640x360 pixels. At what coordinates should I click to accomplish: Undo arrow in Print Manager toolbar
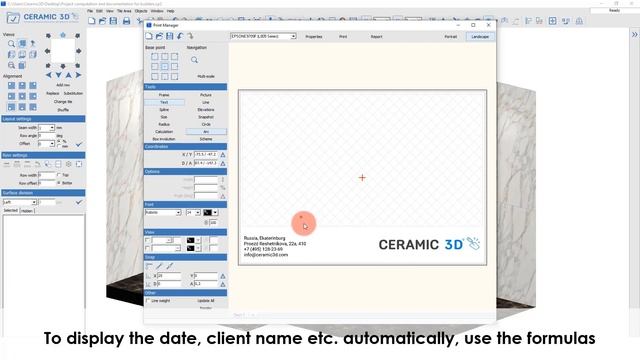coord(180,36)
